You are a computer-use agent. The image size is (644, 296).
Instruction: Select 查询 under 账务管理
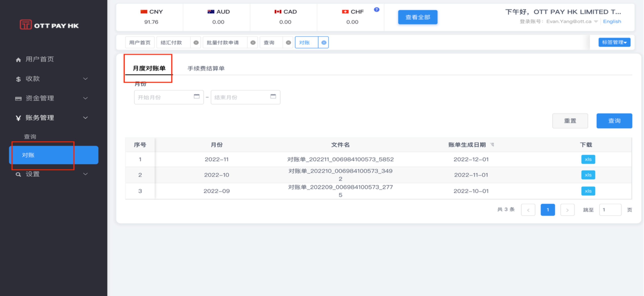coord(30,137)
